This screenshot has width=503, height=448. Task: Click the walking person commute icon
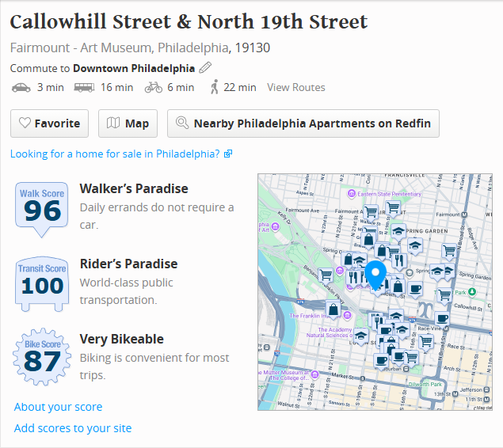[215, 87]
